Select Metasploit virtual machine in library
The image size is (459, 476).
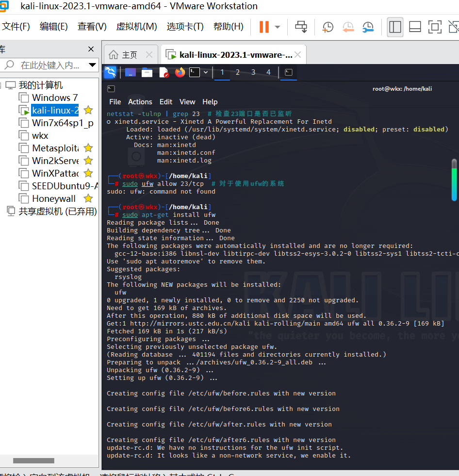55,148
